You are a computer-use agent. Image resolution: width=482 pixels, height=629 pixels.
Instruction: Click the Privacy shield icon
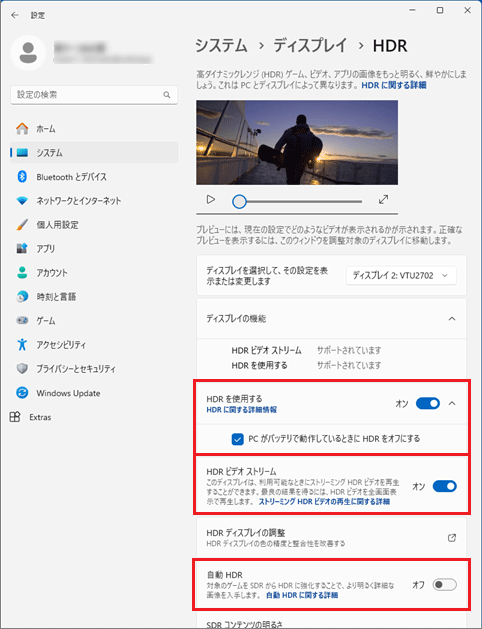[22, 369]
